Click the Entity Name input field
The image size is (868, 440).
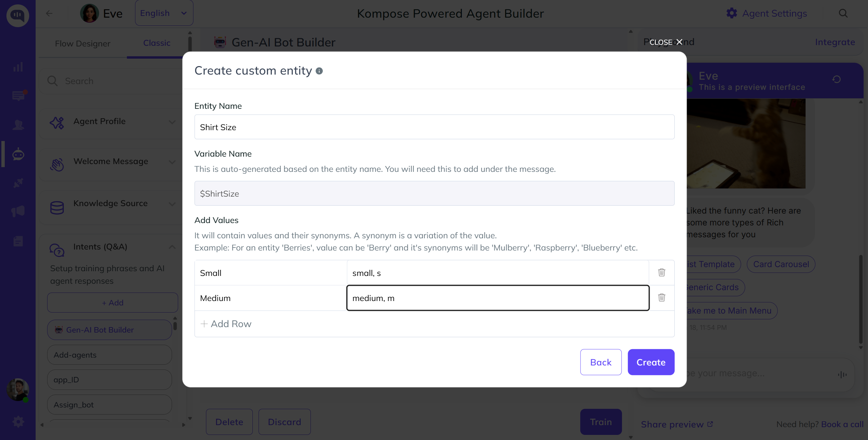point(434,127)
